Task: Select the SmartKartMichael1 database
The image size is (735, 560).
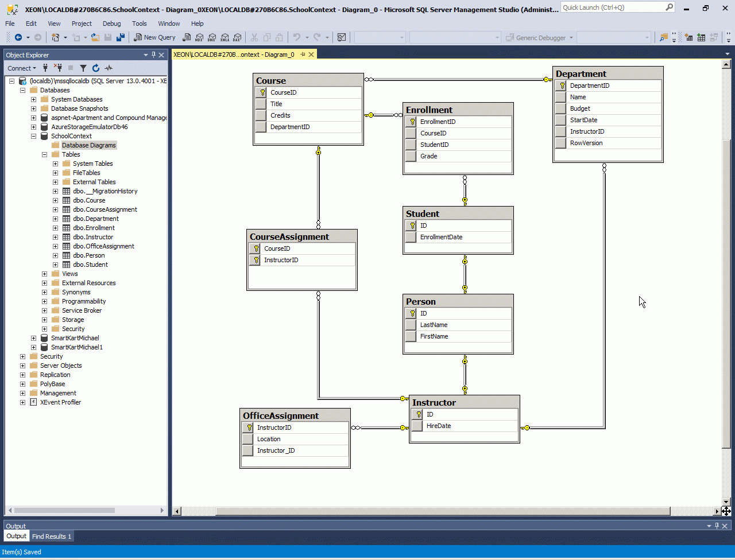Action: click(77, 347)
